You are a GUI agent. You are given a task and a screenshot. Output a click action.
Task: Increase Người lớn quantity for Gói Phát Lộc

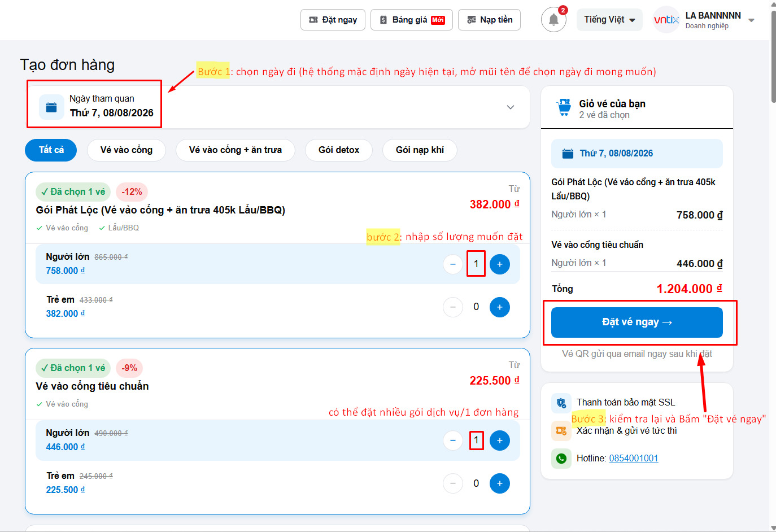click(x=500, y=264)
